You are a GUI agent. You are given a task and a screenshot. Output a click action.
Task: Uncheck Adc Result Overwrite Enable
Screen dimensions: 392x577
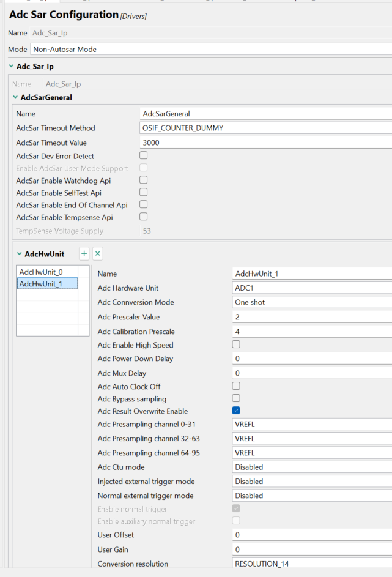(236, 411)
